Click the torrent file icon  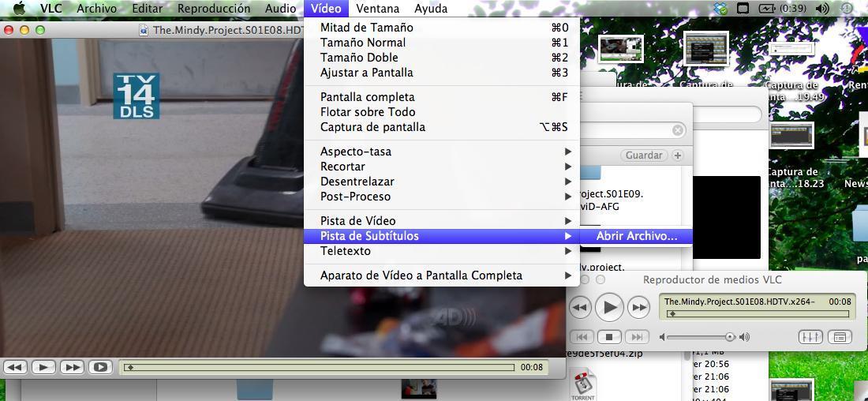583,385
